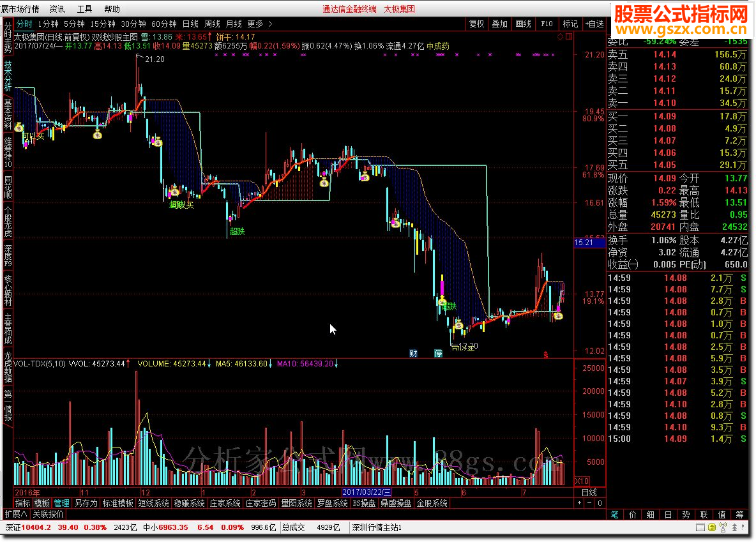Open the 资讯 menu

(57, 9)
